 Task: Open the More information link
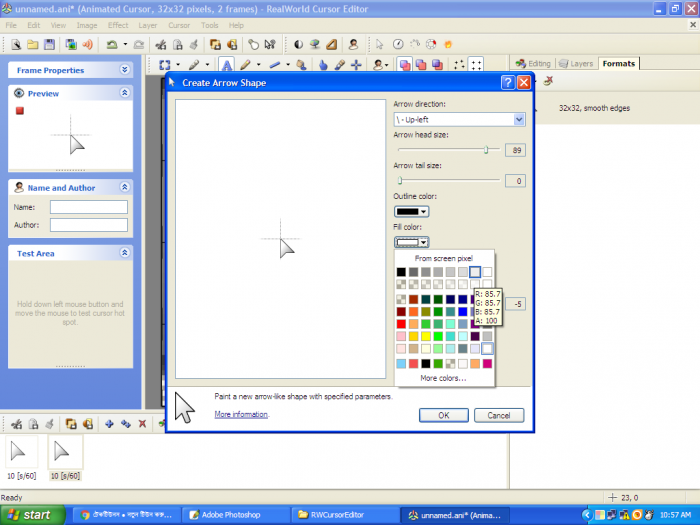[241, 414]
